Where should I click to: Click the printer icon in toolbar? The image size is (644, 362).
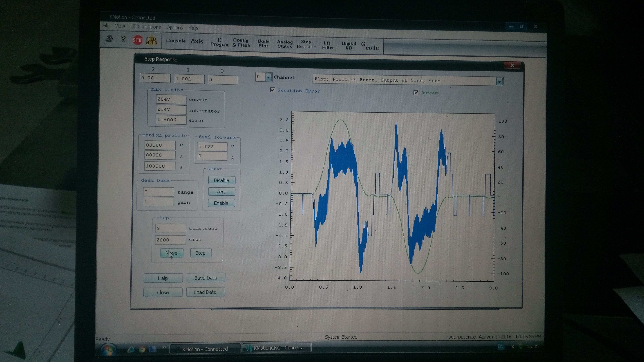(x=109, y=39)
